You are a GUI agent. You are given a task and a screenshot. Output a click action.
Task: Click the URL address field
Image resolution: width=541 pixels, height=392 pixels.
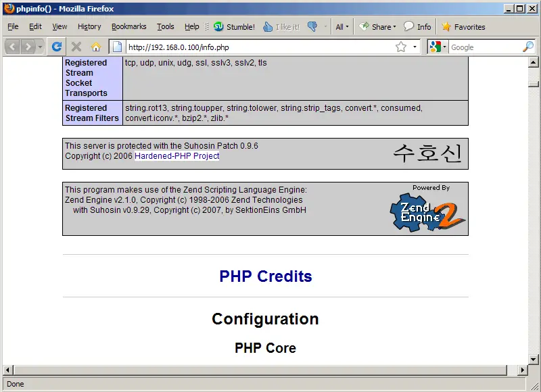[260, 47]
